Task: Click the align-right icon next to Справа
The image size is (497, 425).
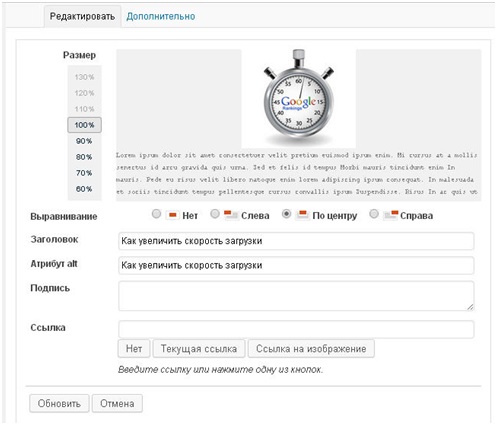Action: click(391, 215)
